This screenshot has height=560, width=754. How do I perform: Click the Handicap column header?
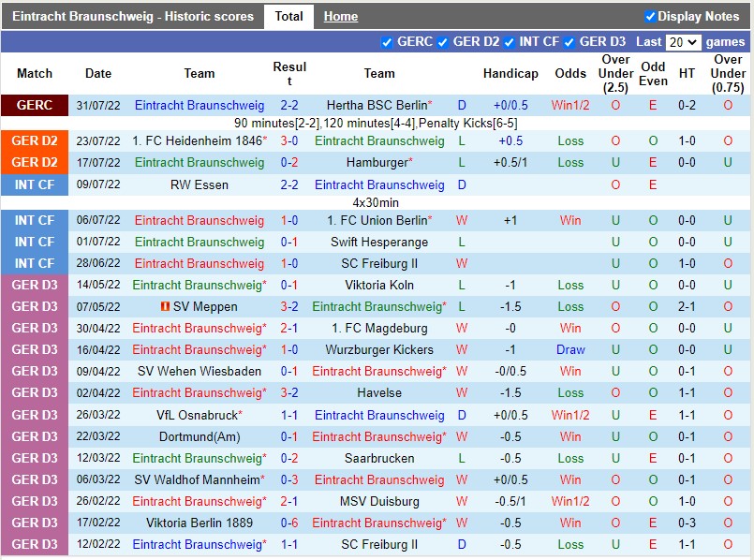click(x=510, y=73)
